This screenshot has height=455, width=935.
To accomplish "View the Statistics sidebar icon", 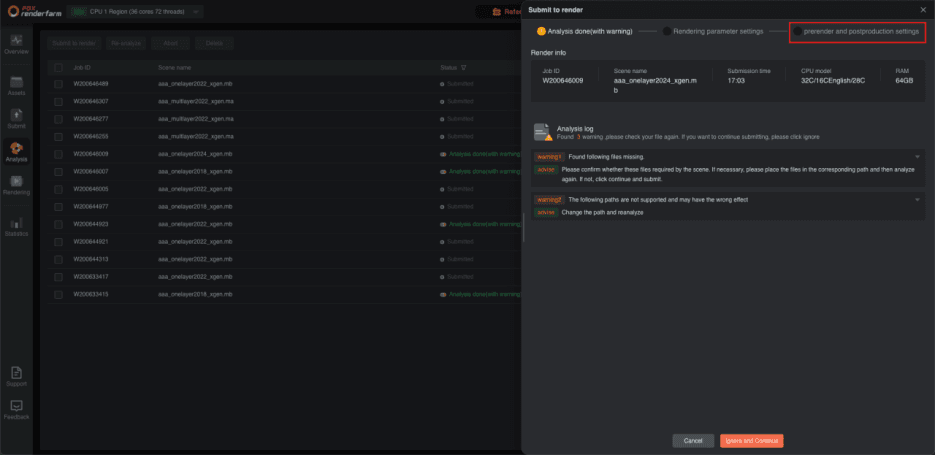I will pyautogui.click(x=16, y=226).
